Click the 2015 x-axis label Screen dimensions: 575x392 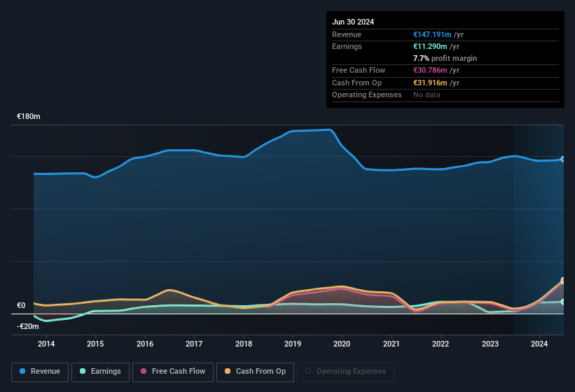[x=95, y=344]
